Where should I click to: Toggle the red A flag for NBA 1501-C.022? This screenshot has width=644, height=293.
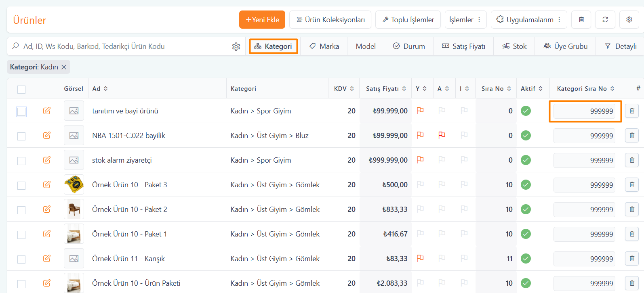[442, 135]
